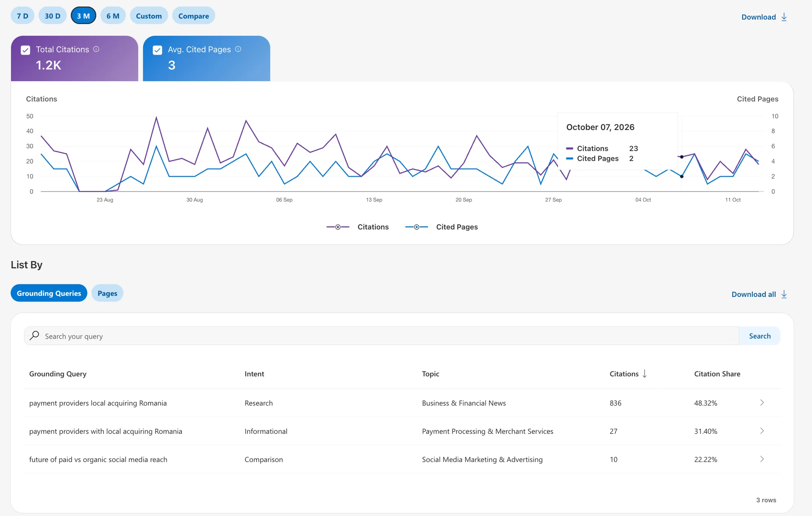This screenshot has width=812, height=516.
Task: Click the info icon beside Total Citations
Action: pos(96,49)
